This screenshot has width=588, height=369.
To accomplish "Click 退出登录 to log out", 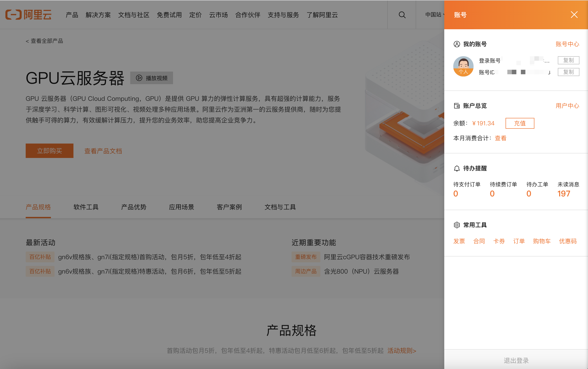I will click(x=516, y=360).
